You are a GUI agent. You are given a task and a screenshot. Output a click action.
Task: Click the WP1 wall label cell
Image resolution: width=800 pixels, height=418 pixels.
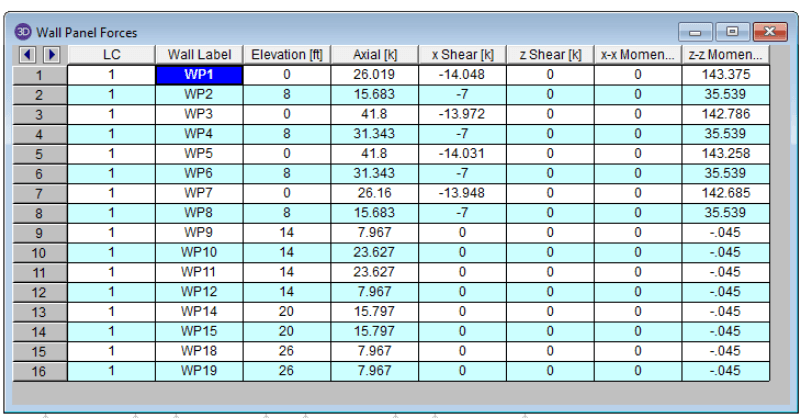tap(199, 74)
